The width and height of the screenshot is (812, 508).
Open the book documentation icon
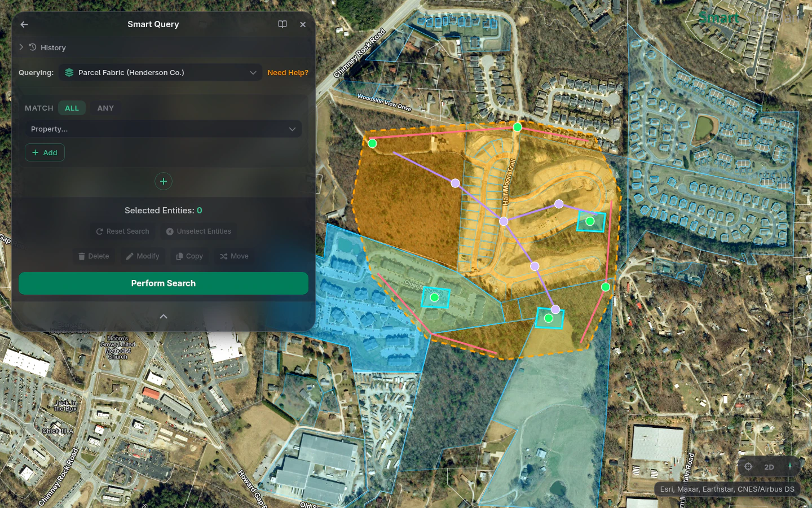click(283, 24)
